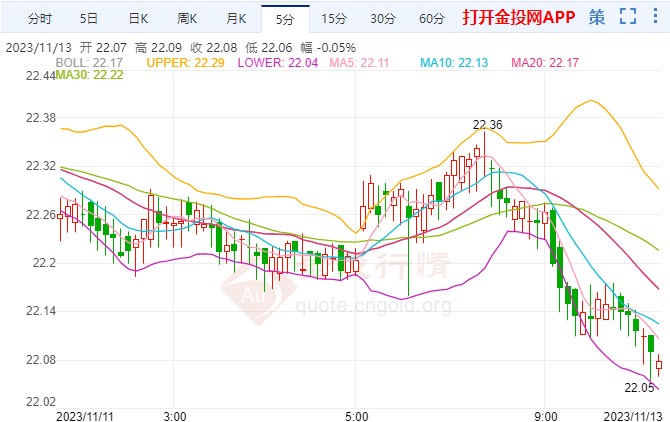Click the 22.32 price axis label
The height and width of the screenshot is (422, 670).
point(41,166)
